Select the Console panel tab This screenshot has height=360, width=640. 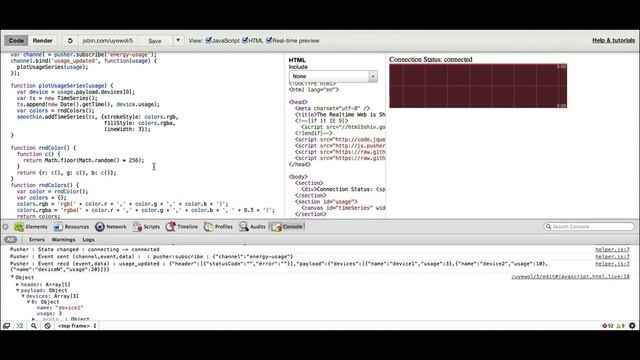(x=287, y=227)
